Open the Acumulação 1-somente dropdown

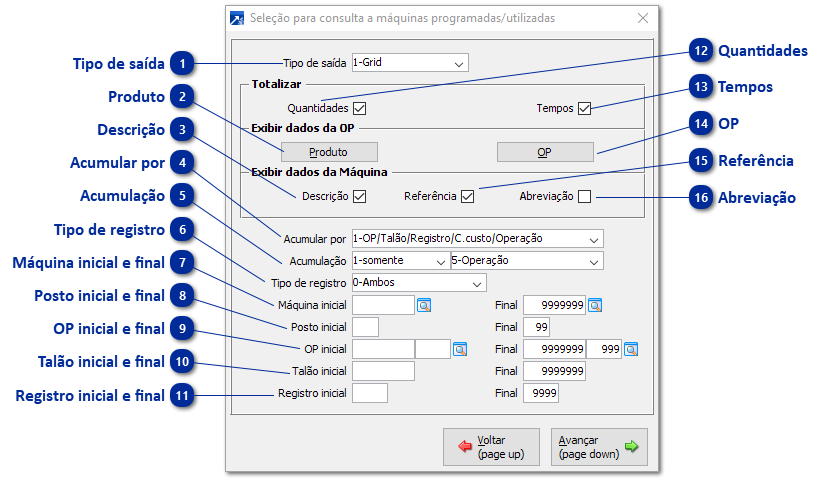[400, 261]
